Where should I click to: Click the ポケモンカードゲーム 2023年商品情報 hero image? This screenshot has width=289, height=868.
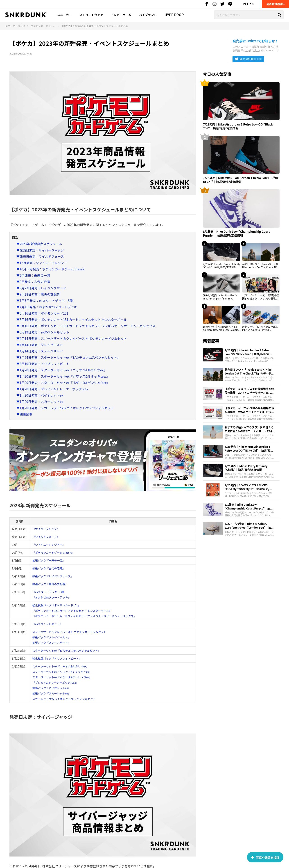pos(103,133)
